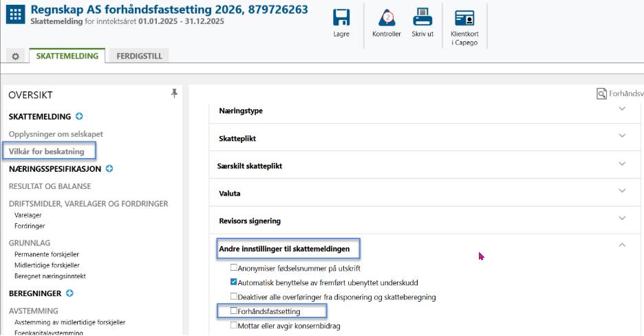Screen dimensions: 644x336
Task: Open Klientkort i Capego
Action: (464, 19)
